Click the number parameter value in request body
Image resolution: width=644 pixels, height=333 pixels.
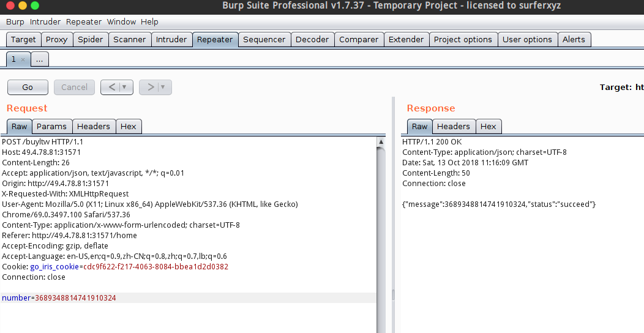75,297
